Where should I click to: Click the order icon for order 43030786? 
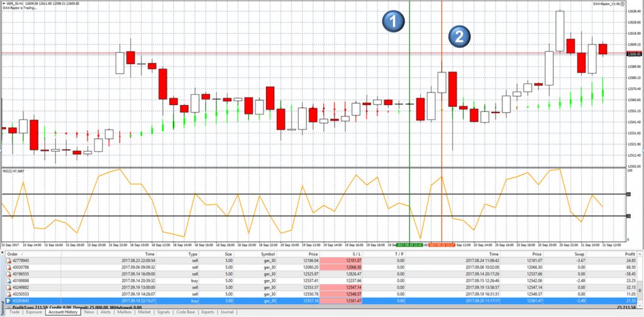(10, 267)
